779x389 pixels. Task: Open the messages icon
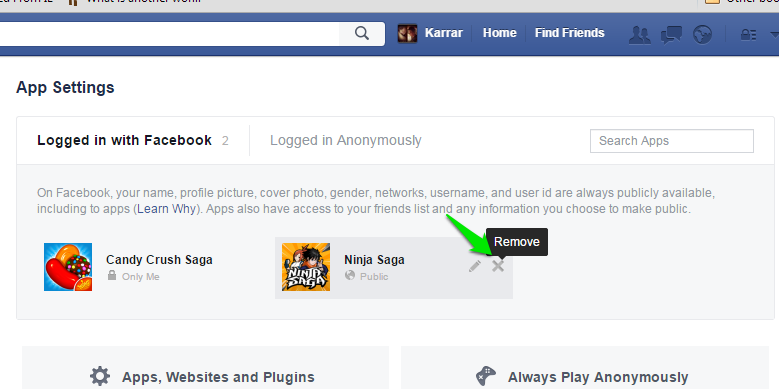671,35
